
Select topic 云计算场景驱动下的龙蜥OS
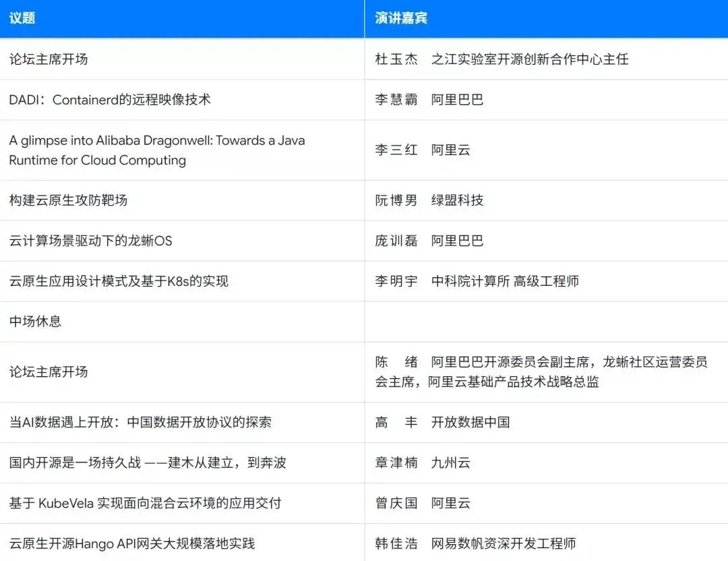coord(182,241)
